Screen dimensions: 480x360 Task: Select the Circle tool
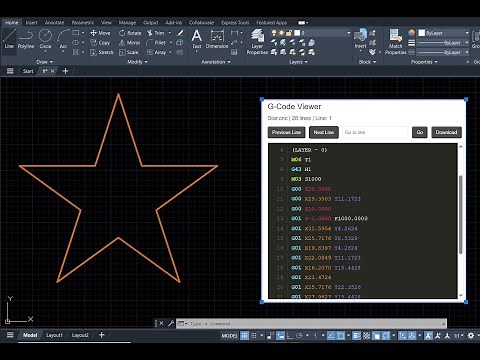point(45,39)
